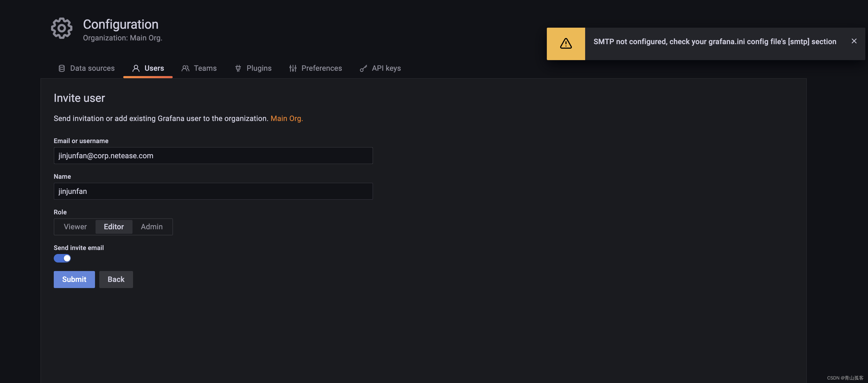Disable the Send invite email switch
Viewport: 868px width, 383px height.
[x=62, y=258]
